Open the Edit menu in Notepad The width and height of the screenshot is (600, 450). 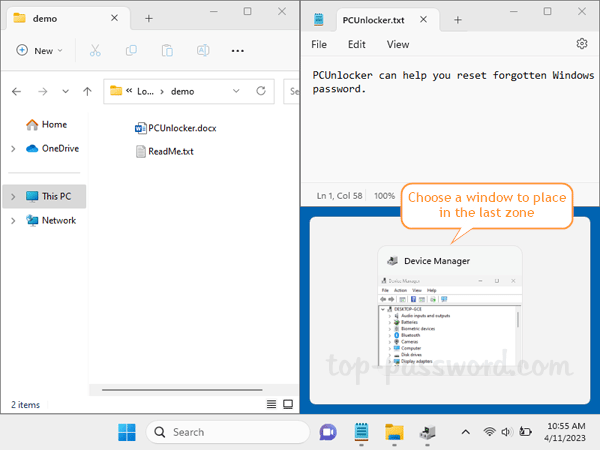pos(357,44)
